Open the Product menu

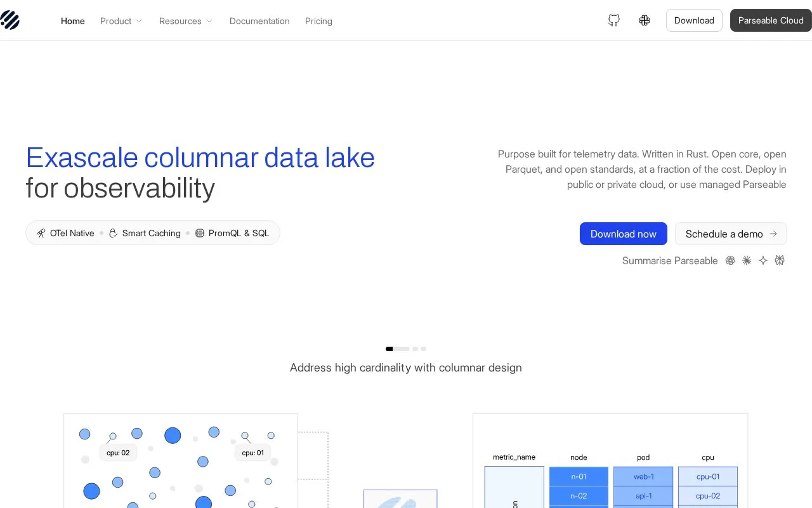[x=122, y=21]
